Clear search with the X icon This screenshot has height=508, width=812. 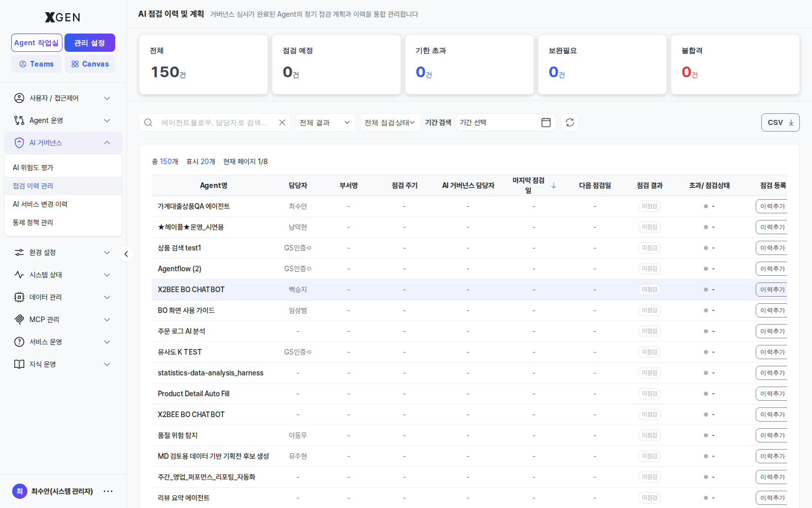(x=282, y=122)
